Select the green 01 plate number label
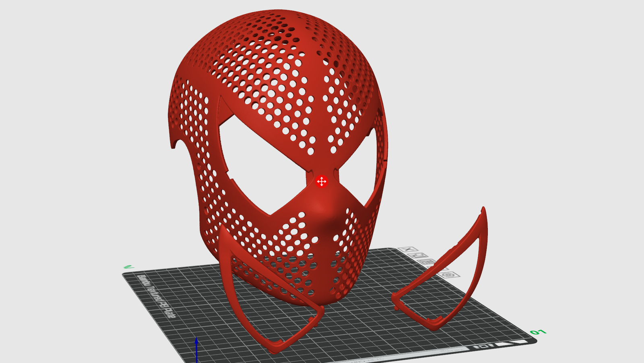Viewport: 644px width, 363px height. click(538, 332)
